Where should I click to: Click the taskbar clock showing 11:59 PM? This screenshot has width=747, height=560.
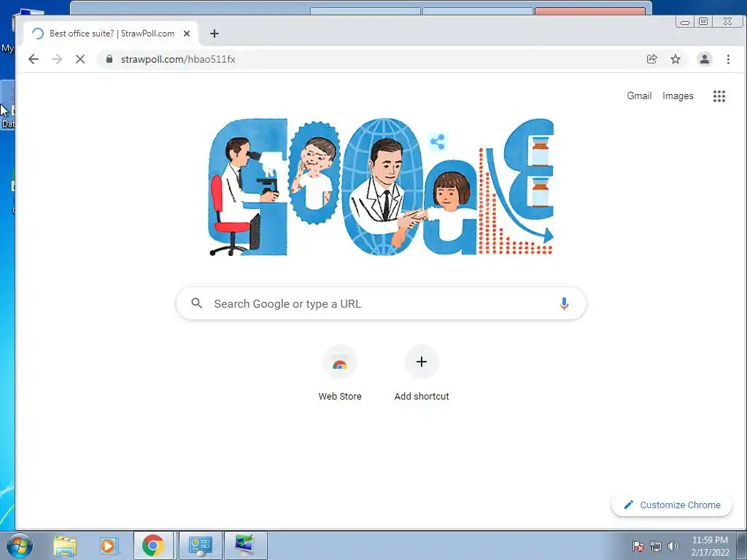point(710,546)
